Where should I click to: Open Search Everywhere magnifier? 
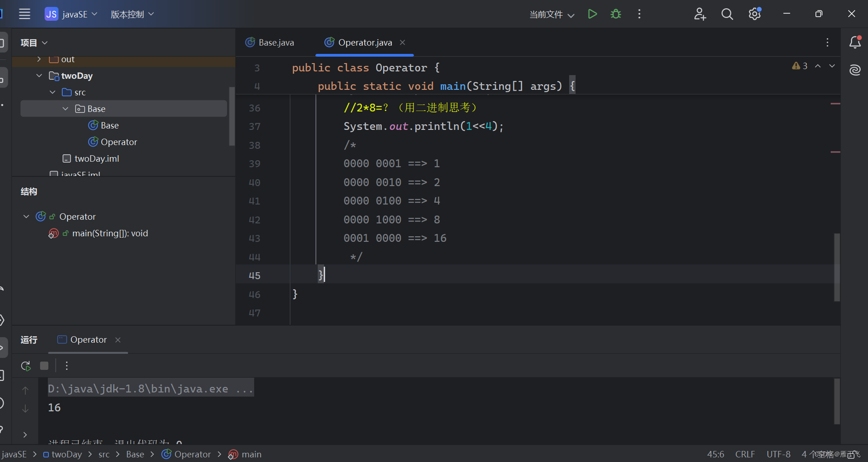(x=727, y=14)
